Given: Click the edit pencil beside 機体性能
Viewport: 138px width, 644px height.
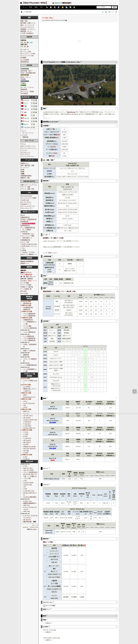Looking at the screenshot, I should (50, 180).
